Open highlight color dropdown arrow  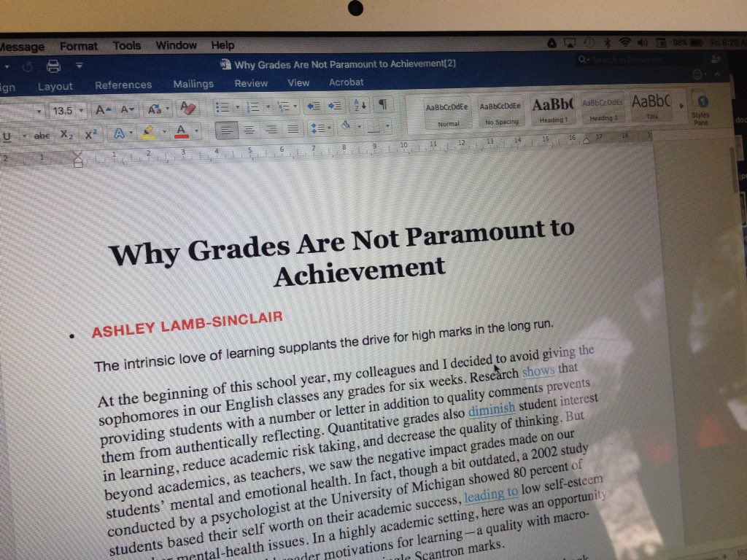pos(164,132)
